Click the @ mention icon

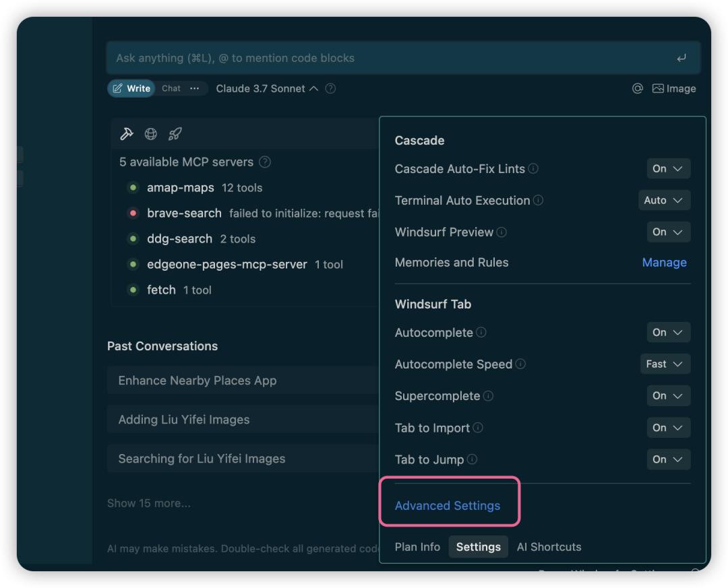click(637, 88)
